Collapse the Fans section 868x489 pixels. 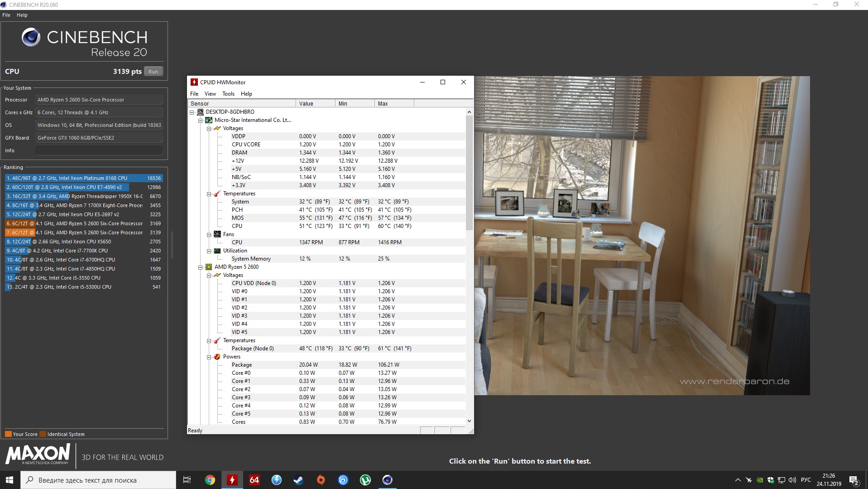(x=209, y=234)
